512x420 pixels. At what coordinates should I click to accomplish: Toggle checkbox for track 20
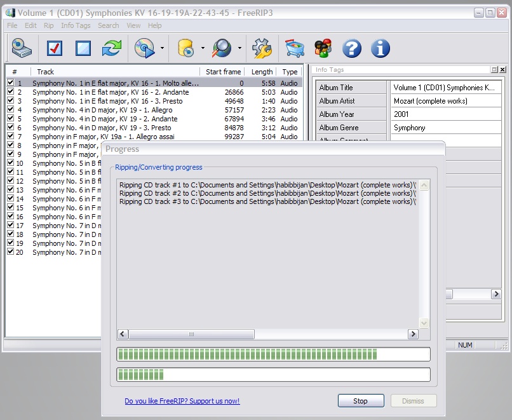pyautogui.click(x=10, y=251)
